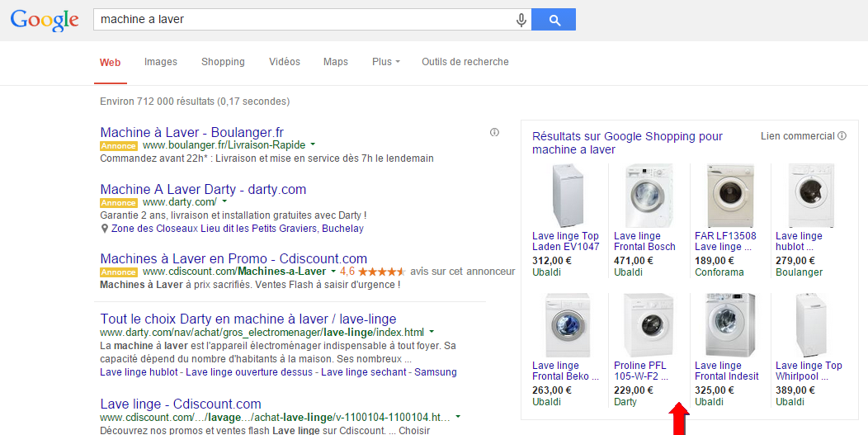This screenshot has height=435, width=868.
Task: Click the 'Lien commercial' label
Action: (797, 135)
